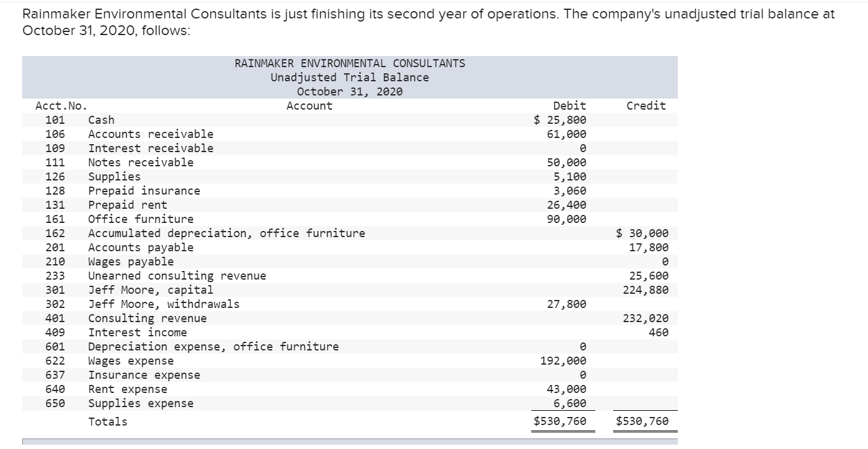The width and height of the screenshot is (868, 449).
Task: Click account number 162
Action: pyautogui.click(x=55, y=233)
